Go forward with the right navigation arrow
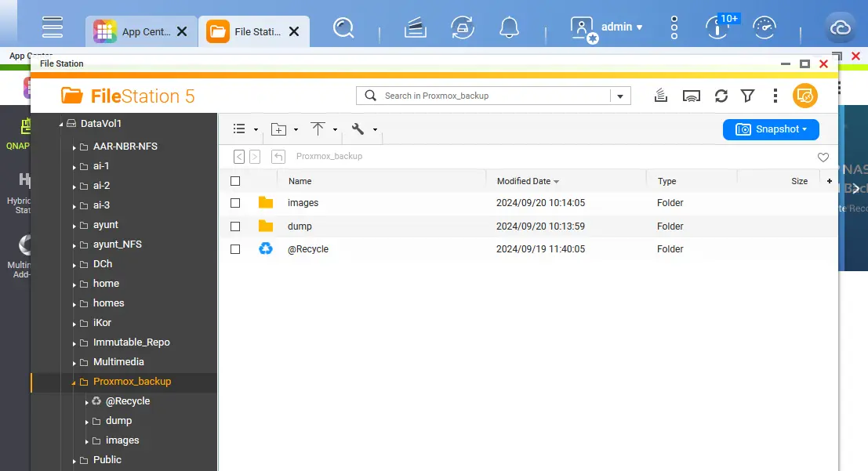Viewport: 868px width, 471px height. 255,157
